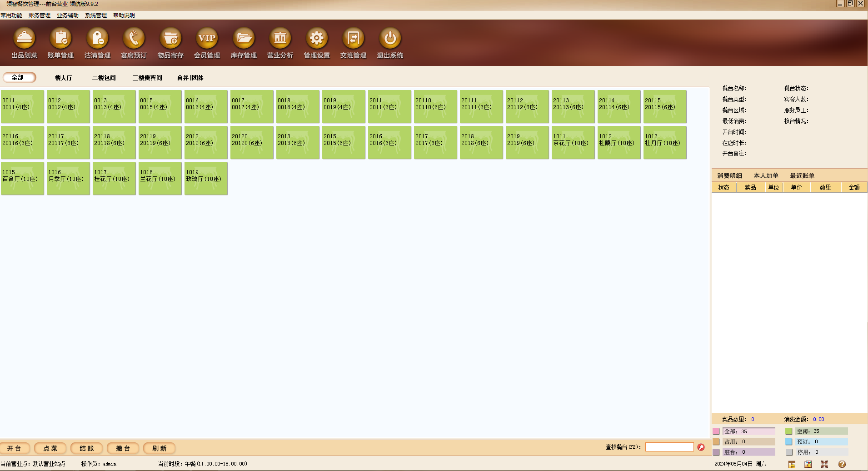Click the 查找餐台 search input field
The width and height of the screenshot is (868, 471).
[x=669, y=447]
